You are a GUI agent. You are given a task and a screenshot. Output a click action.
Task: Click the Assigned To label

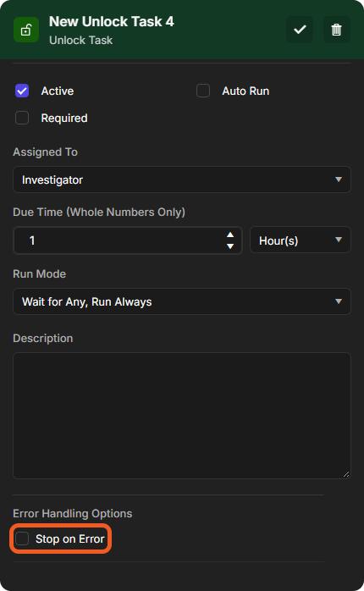click(45, 152)
